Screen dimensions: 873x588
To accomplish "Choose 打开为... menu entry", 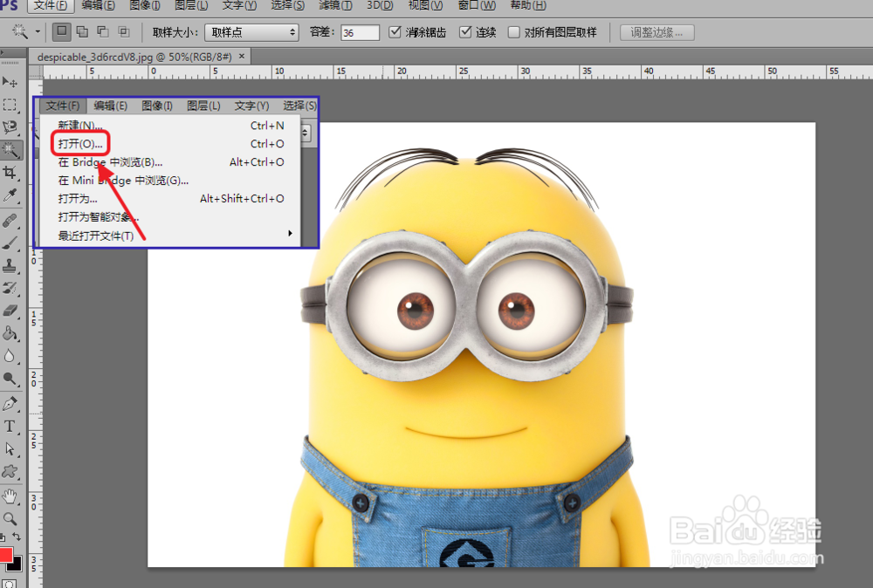I will click(170, 199).
